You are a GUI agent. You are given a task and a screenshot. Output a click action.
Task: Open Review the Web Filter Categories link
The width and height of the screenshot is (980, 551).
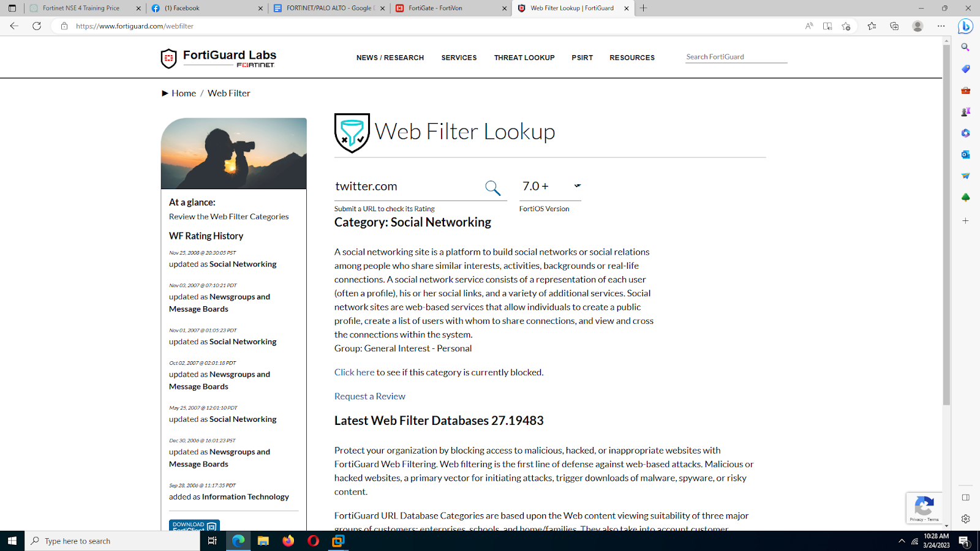click(228, 217)
